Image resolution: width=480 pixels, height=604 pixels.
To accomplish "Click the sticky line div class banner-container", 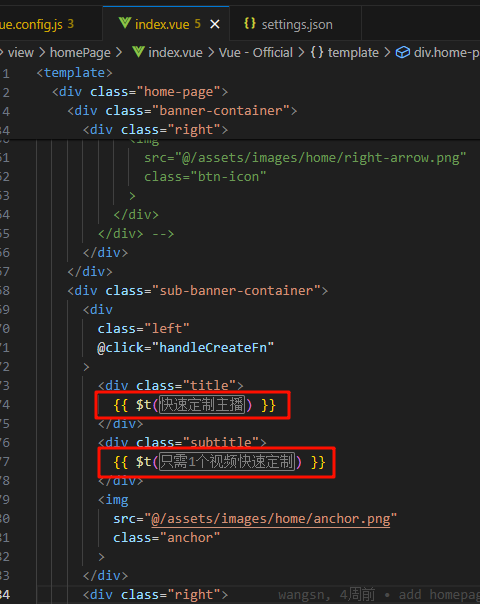I will click(182, 111).
